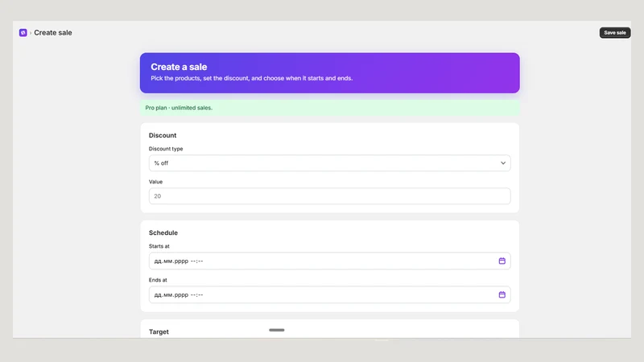Click into the Ends at date field
The width and height of the screenshot is (644, 362).
[330, 294]
